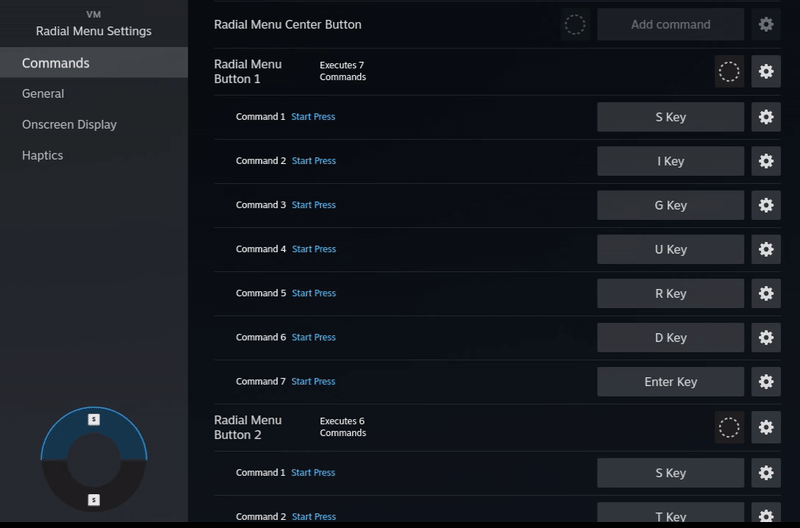Click gear icon beside Enter Key command
The image size is (800, 528).
point(766,381)
